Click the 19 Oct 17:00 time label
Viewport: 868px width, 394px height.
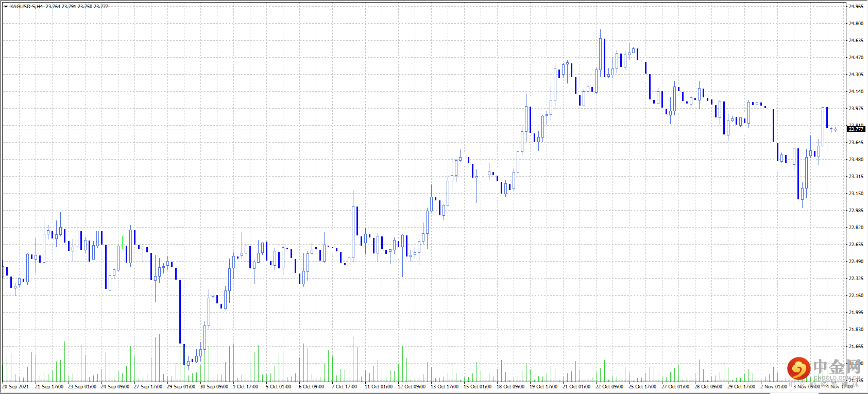click(544, 387)
